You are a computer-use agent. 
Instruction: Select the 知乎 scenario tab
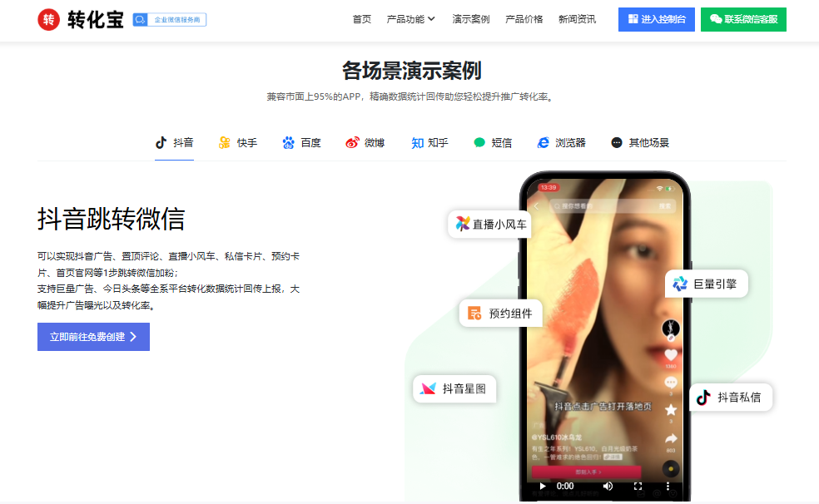[429, 142]
